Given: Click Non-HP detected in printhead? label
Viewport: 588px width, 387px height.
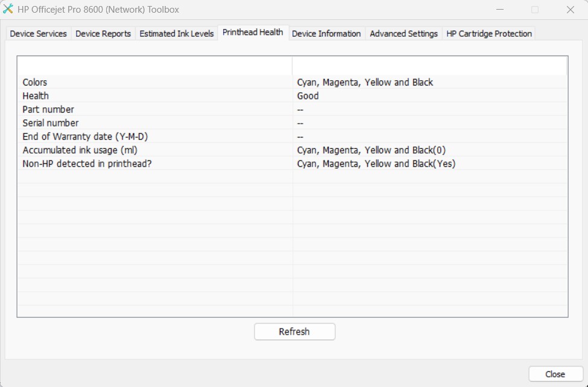Looking at the screenshot, I should [87, 163].
